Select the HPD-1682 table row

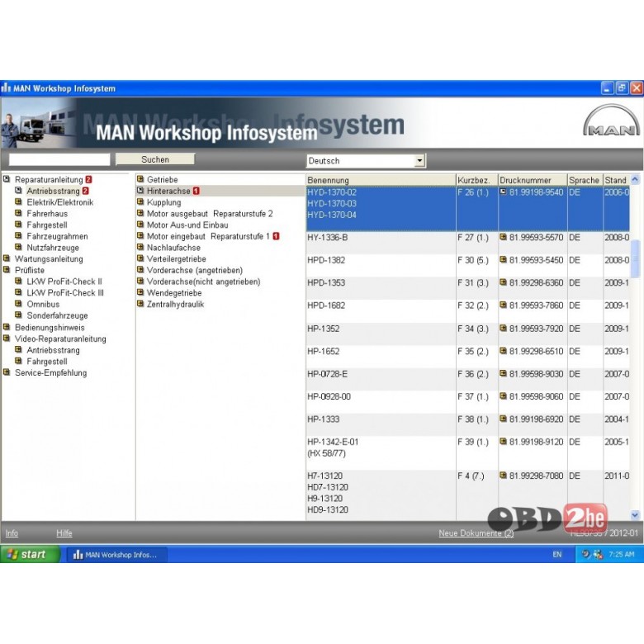(x=467, y=311)
